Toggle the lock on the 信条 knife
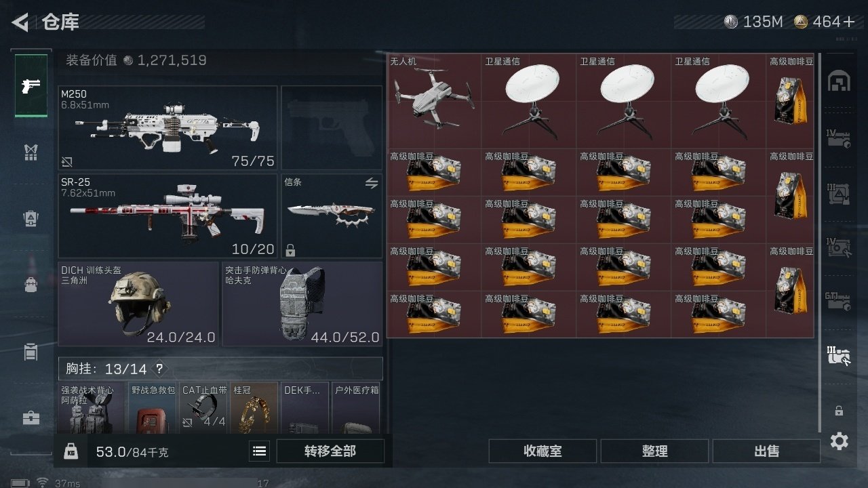The image size is (868, 488). pos(290,251)
